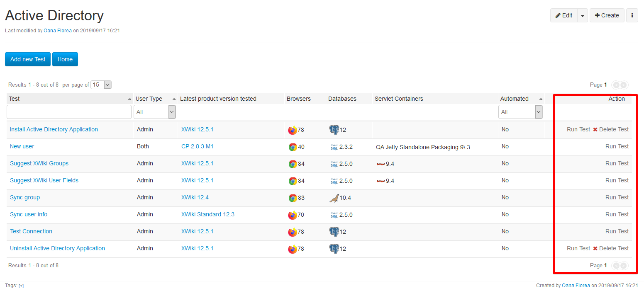Open the Install Active Directory Application test link
Viewport: 644px width, 293px height.
(x=54, y=129)
